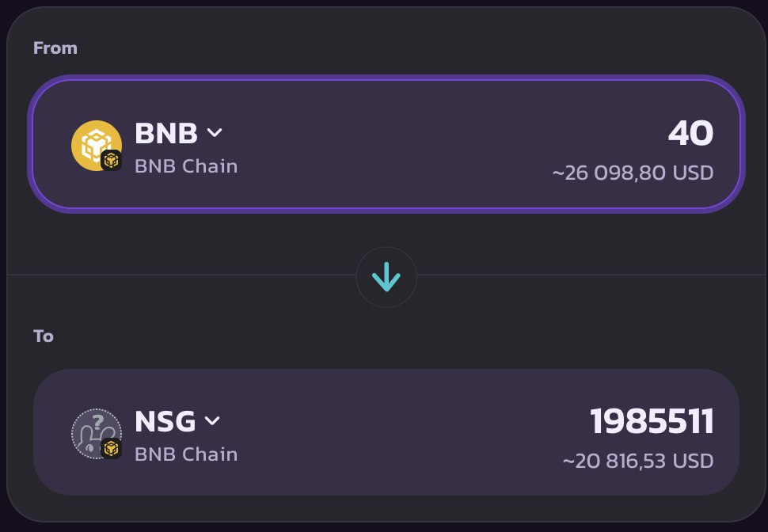Click the swap direction arrow
The width and height of the screenshot is (768, 532).
[x=386, y=277]
